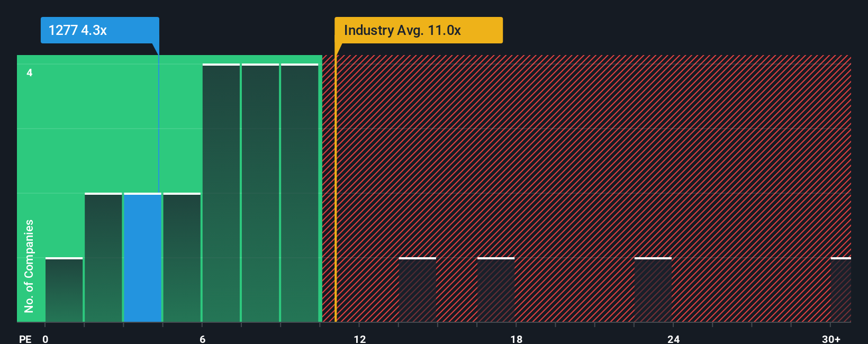Click the 6 PE axis tick label
The width and height of the screenshot is (868, 344).
point(203,339)
